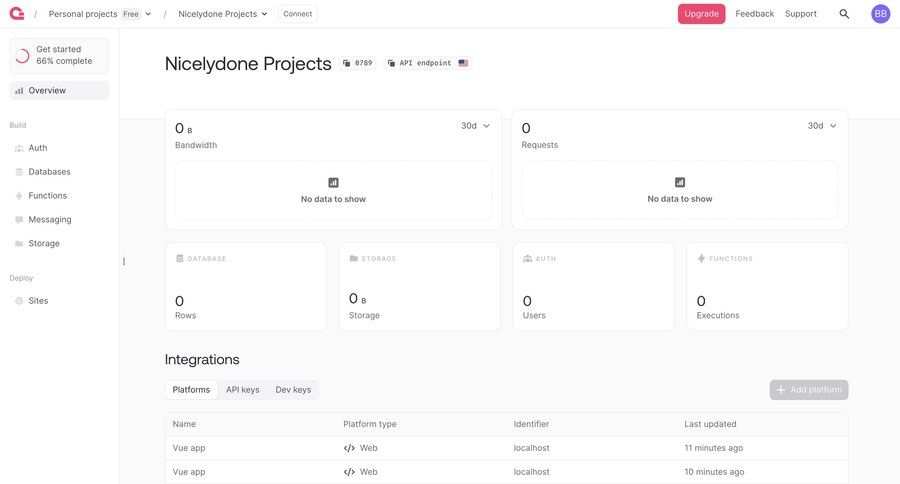Click the Web code icon in the '10 minutes ago' row
900x484 pixels.
coord(349,472)
